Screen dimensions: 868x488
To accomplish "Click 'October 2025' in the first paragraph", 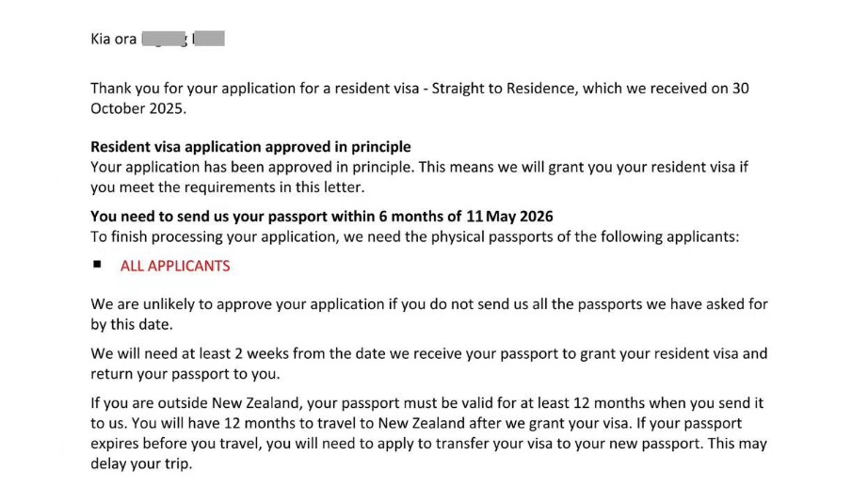I will point(137,108).
